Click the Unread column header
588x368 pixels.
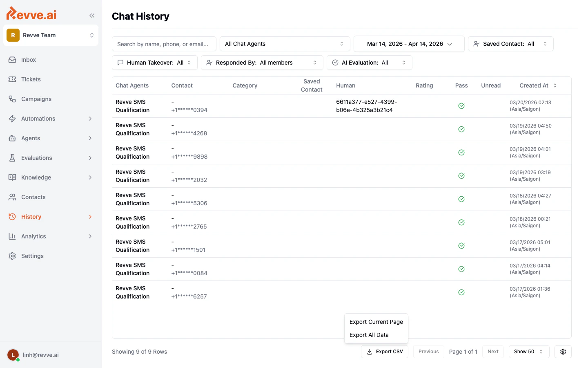pyautogui.click(x=491, y=85)
